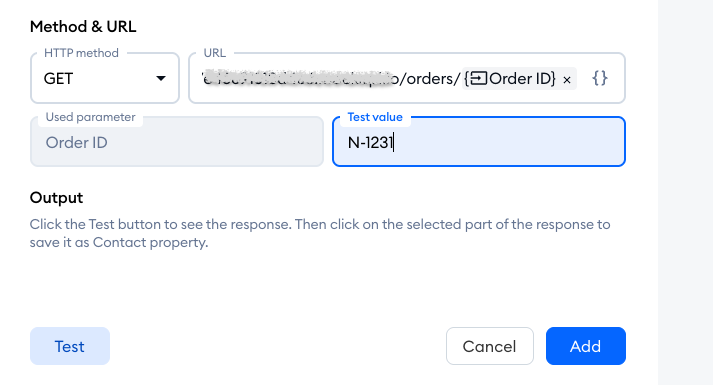
Task: Click the Output section heading
Action: pos(56,198)
